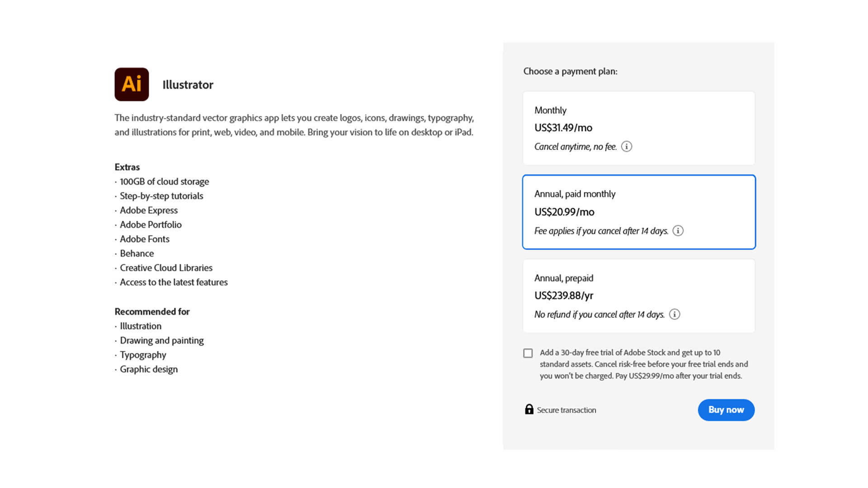Viewport: 868px width, 488px height.
Task: Click "Creative Cloud Libraries" list item
Action: (x=166, y=268)
